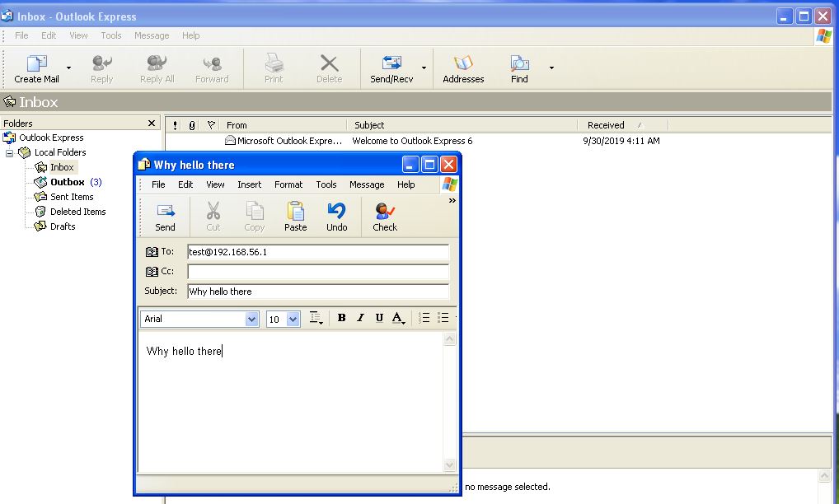
Task: Open the font color picker
Action: tap(398, 318)
